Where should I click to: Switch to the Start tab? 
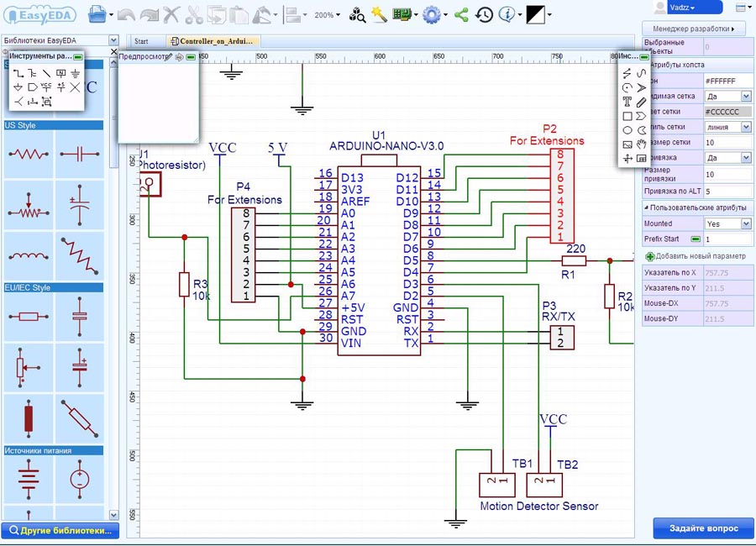[x=142, y=41]
